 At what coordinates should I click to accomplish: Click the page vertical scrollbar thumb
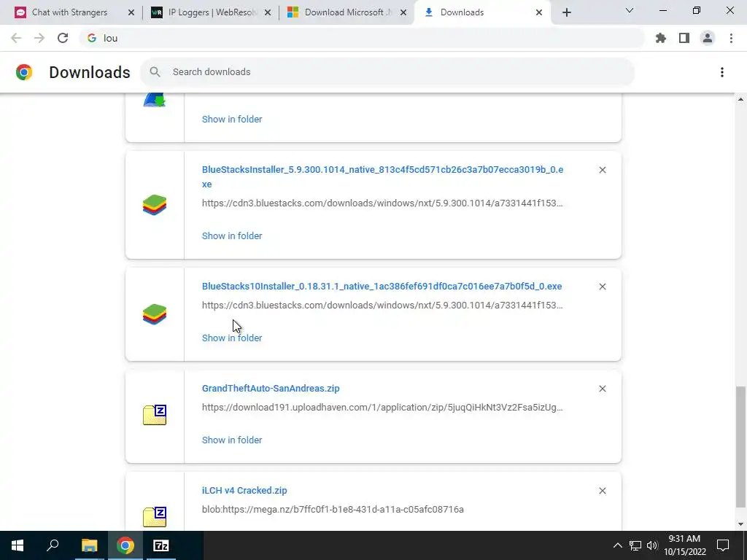point(740,447)
